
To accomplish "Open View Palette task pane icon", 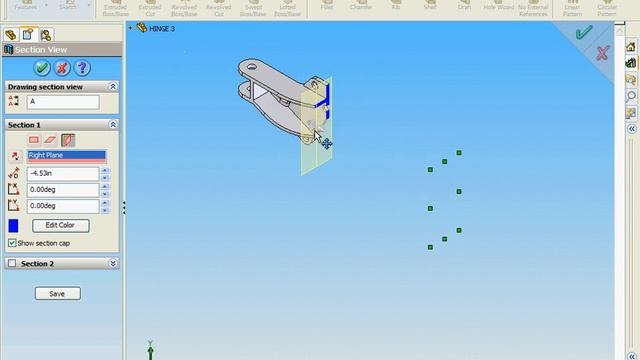I will [x=631, y=113].
